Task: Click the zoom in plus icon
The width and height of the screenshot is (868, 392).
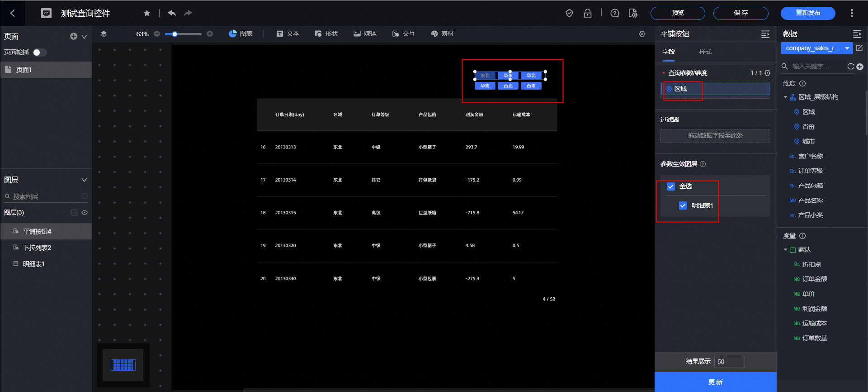Action: [210, 34]
